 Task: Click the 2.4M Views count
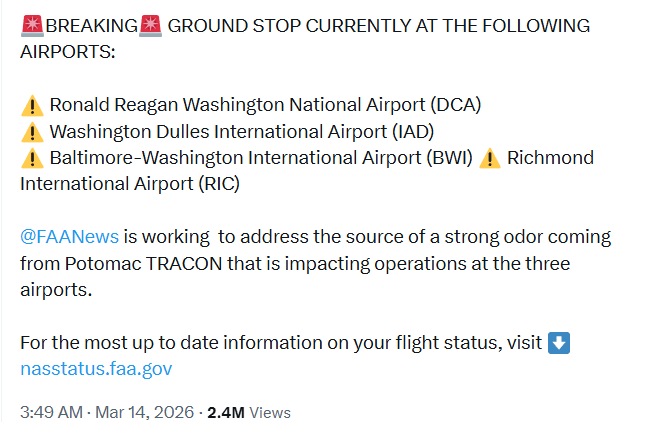tap(249, 412)
